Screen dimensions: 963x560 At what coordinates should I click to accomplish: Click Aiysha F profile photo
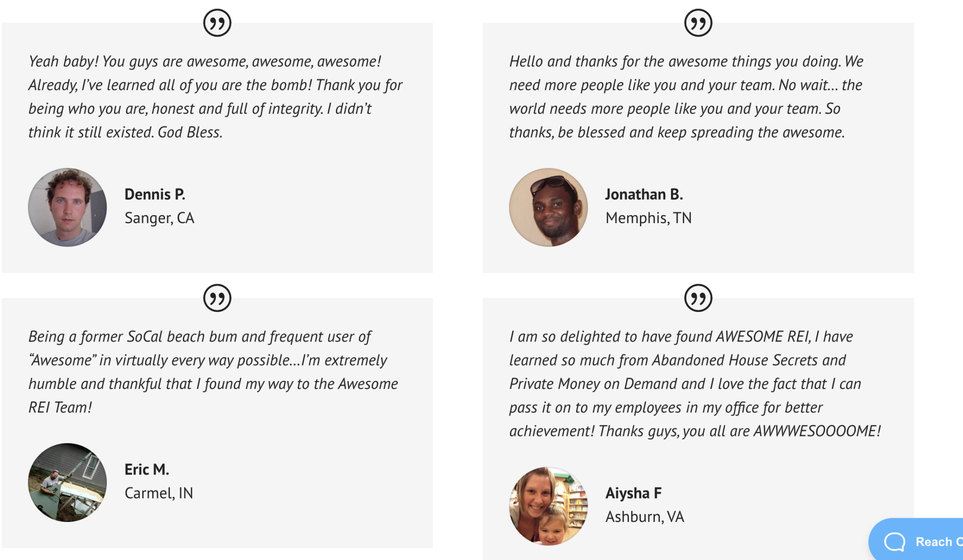point(548,506)
